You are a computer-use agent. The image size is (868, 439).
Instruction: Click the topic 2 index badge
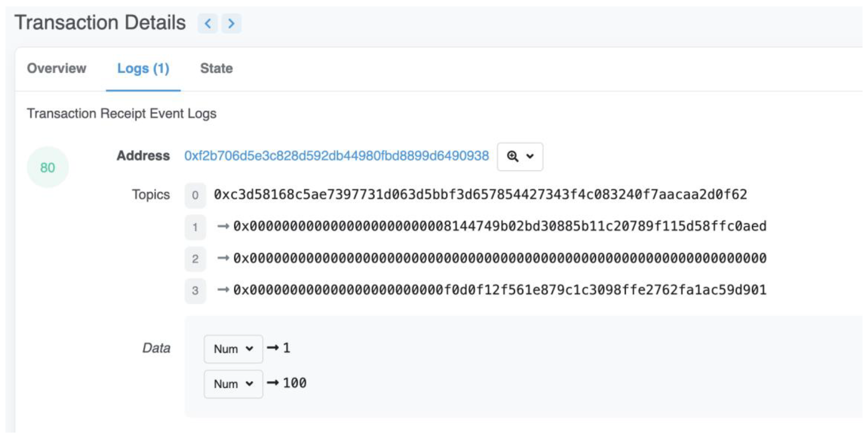click(x=195, y=259)
